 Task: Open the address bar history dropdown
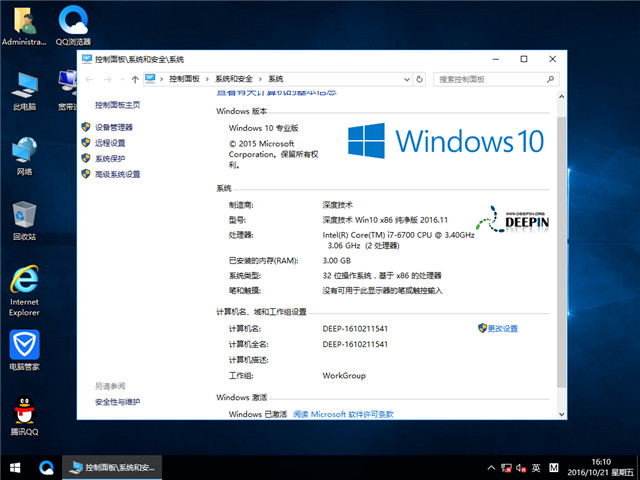tap(407, 79)
